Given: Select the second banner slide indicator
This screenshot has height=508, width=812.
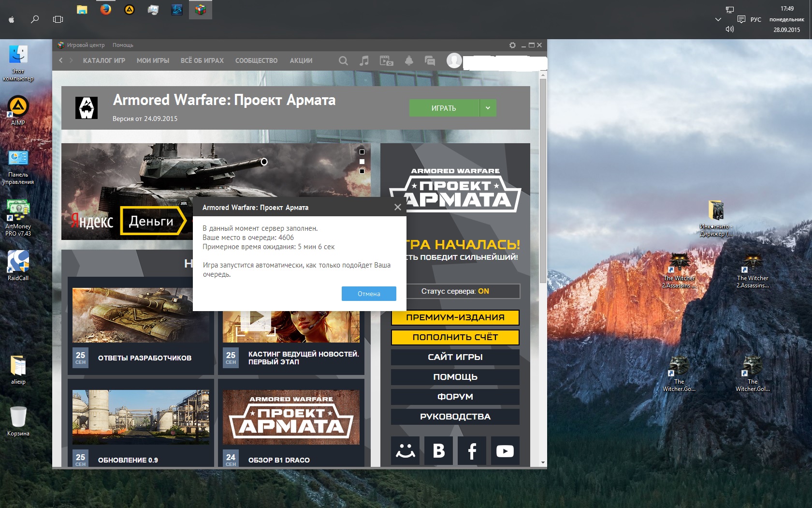Looking at the screenshot, I should point(362,162).
